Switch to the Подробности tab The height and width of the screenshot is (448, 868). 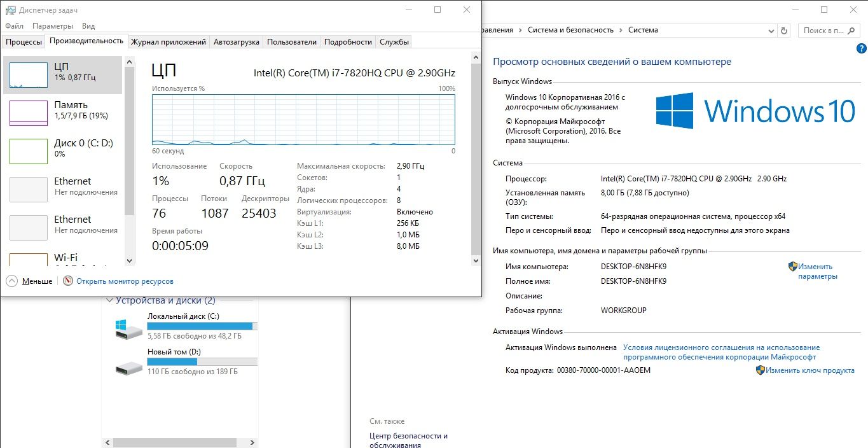[348, 42]
